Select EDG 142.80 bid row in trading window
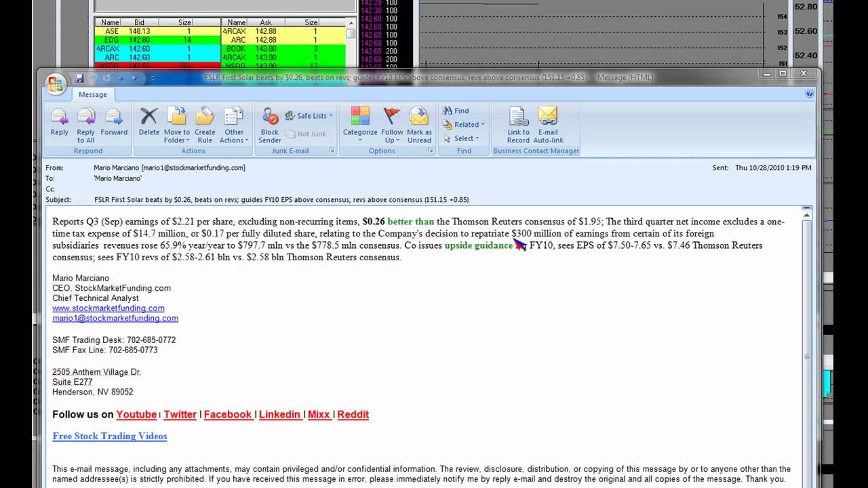Viewport: 868px width, 488px height. tap(157, 40)
